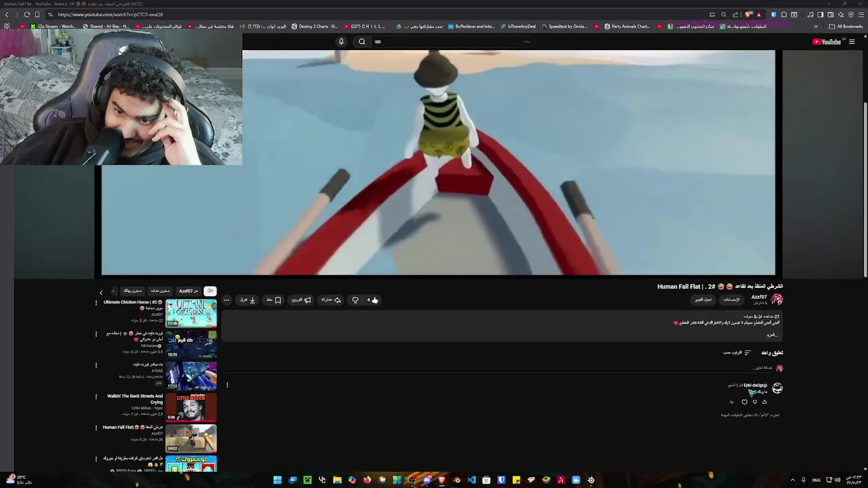
Task: Open the All Bookmarks folder
Action: pyautogui.click(x=846, y=26)
